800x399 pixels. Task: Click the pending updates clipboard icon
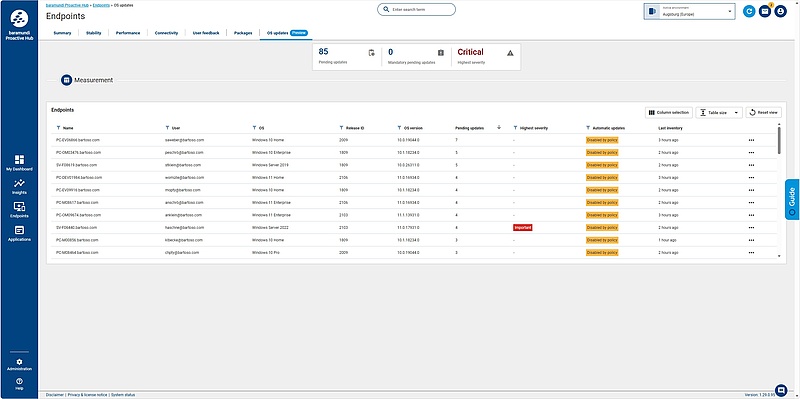(371, 53)
